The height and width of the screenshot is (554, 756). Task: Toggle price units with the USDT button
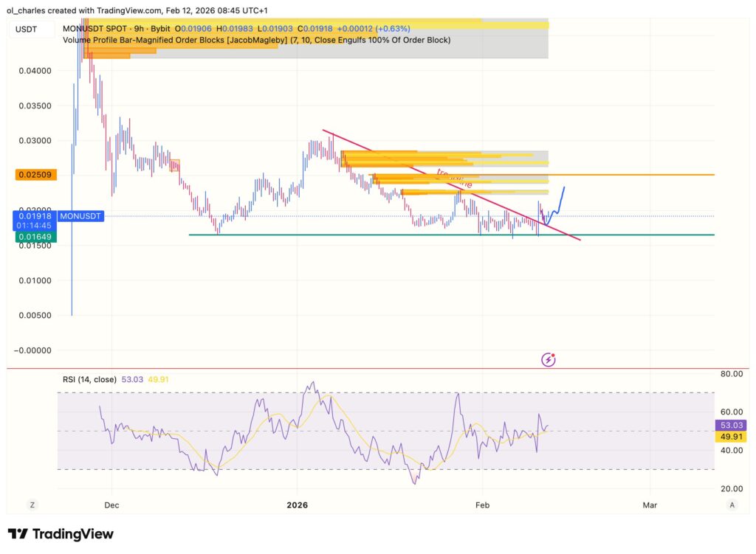(x=27, y=30)
